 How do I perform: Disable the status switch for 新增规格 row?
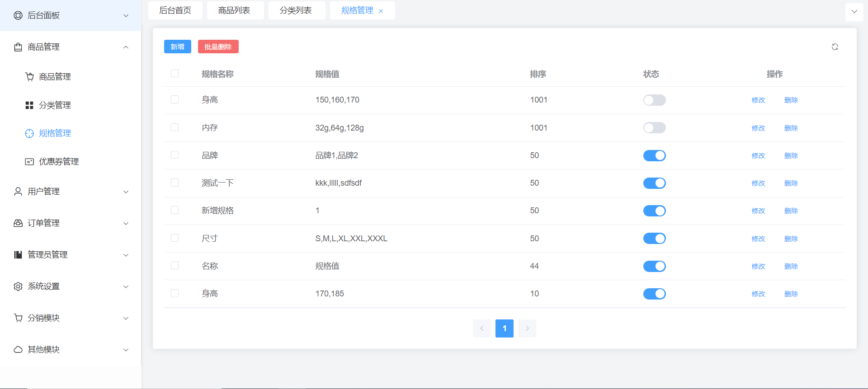655,211
